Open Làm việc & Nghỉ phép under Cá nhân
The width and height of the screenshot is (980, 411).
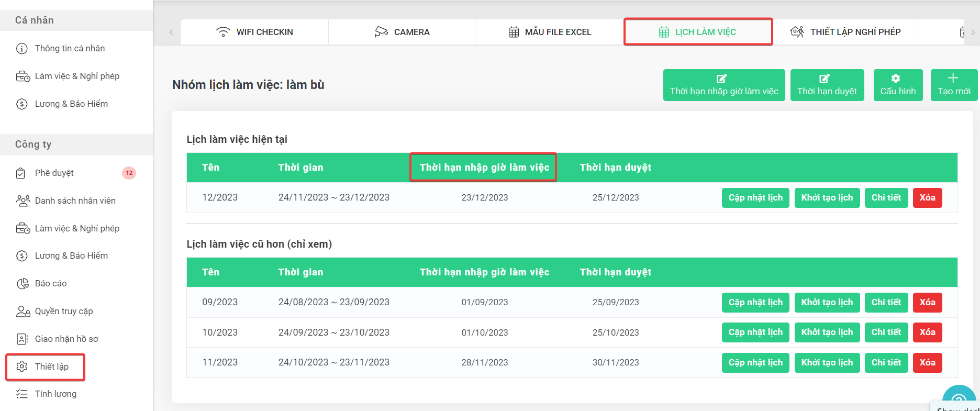(x=77, y=76)
